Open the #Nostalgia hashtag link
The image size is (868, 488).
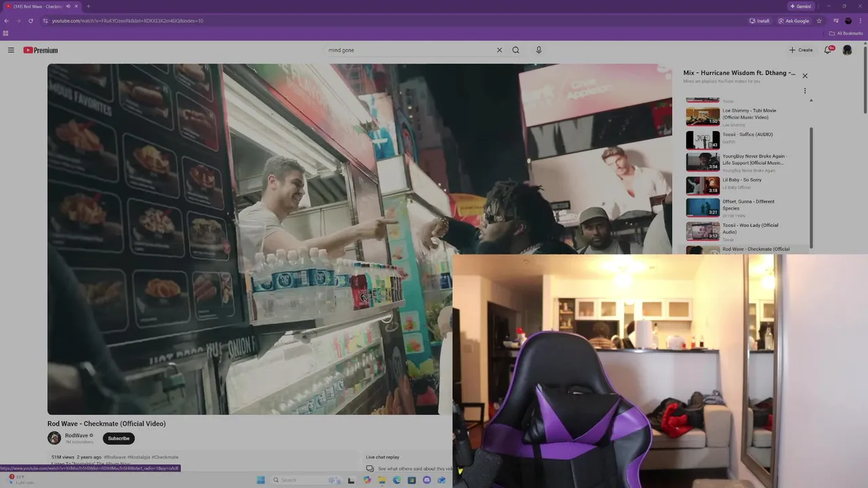[138, 457]
